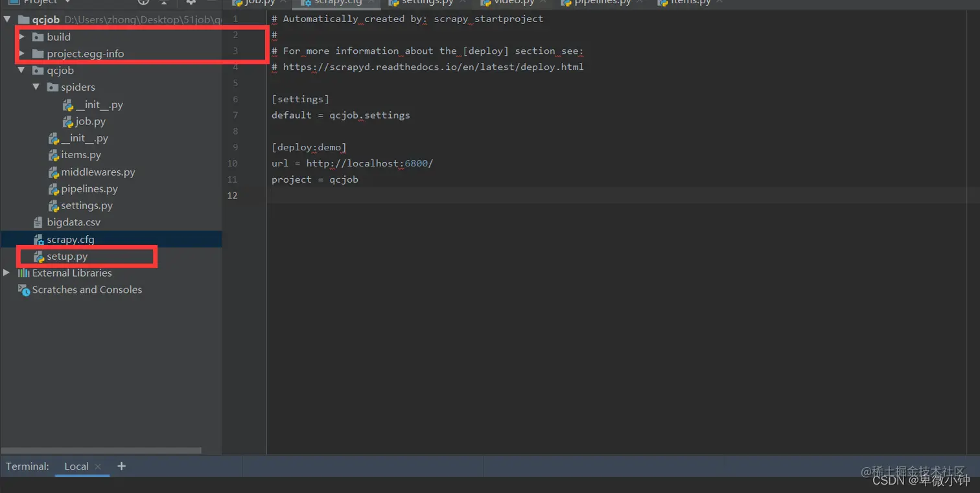This screenshot has height=493, width=980.
Task: Collapse the spiders folder arrow
Action: 36,87
